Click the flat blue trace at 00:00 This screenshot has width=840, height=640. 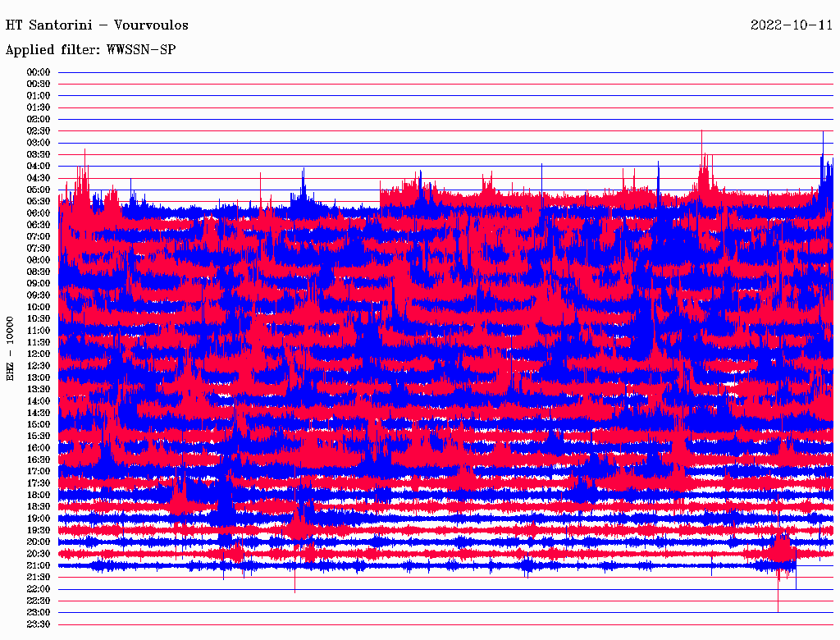click(445, 72)
